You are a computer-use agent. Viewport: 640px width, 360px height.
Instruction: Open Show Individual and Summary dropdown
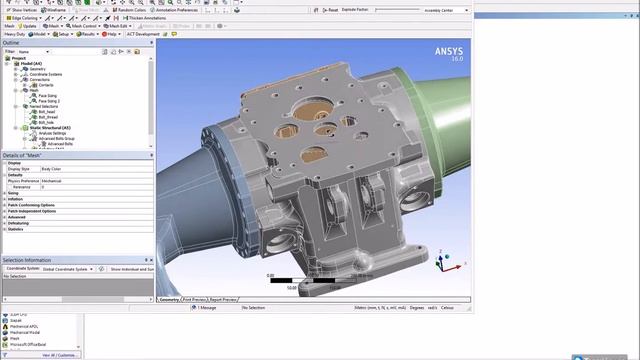pos(132,269)
